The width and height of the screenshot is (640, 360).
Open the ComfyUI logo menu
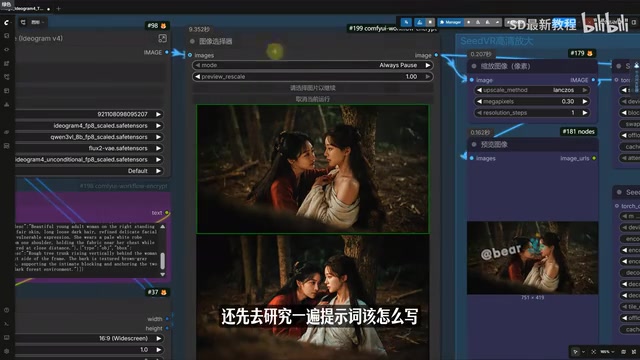click(x=6, y=22)
